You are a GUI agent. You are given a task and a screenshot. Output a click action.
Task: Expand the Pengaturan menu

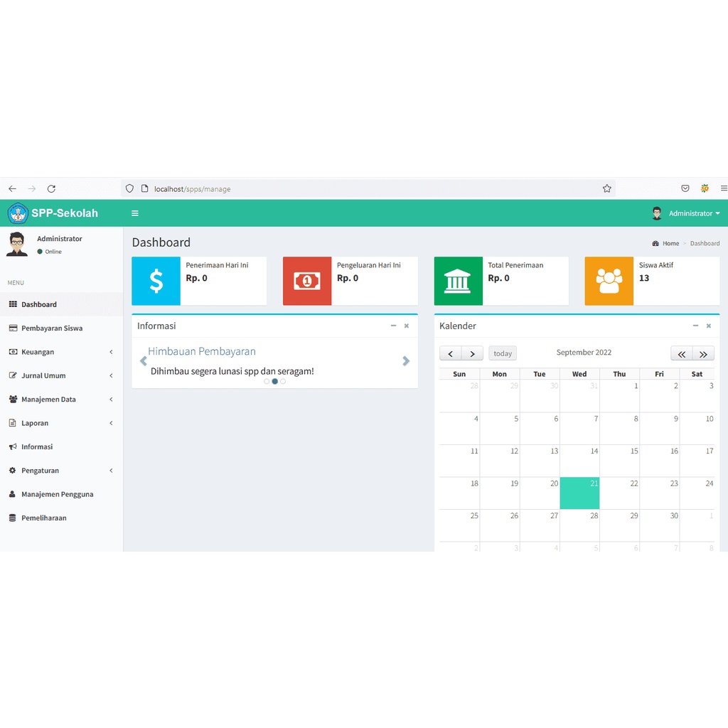(61, 470)
